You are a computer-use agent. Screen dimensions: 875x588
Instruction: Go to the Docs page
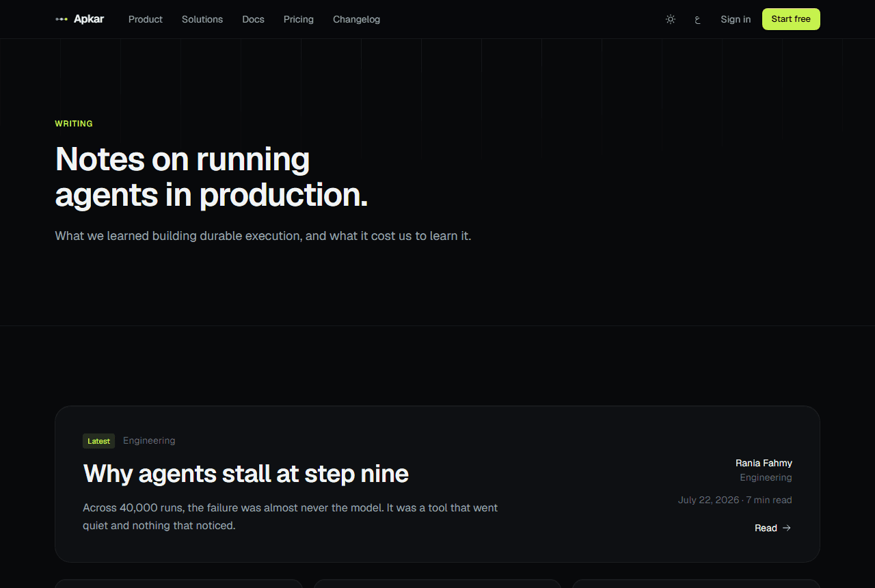[253, 19]
